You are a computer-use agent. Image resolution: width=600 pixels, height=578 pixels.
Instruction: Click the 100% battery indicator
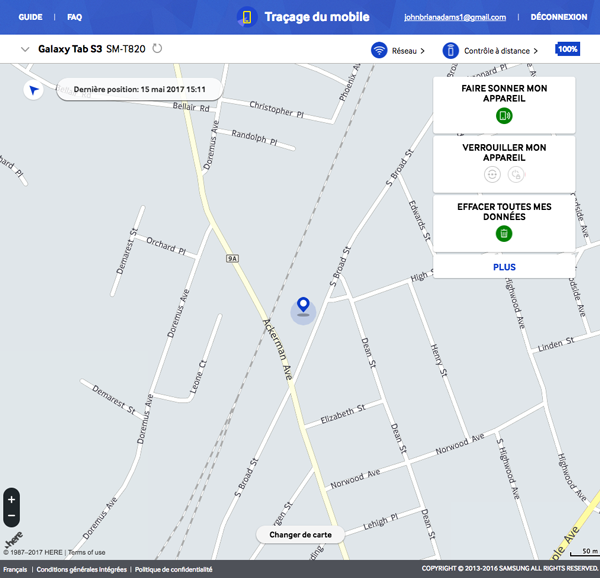[567, 49]
